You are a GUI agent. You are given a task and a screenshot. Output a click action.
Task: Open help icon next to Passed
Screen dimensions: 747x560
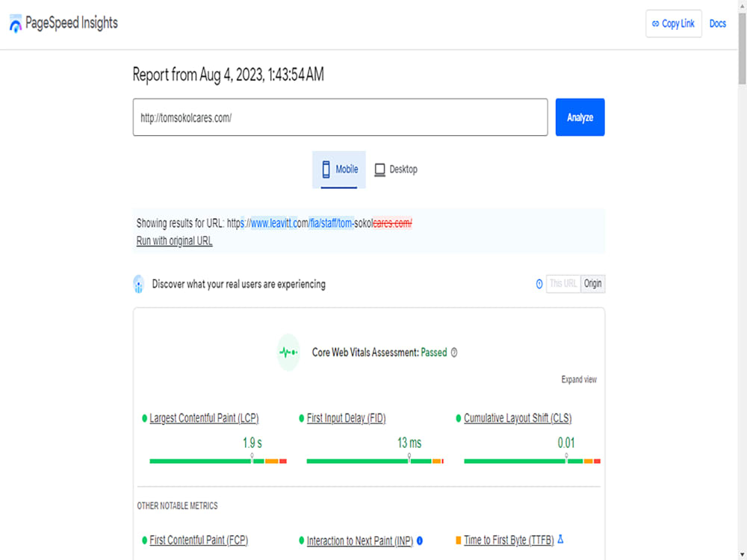click(x=454, y=353)
